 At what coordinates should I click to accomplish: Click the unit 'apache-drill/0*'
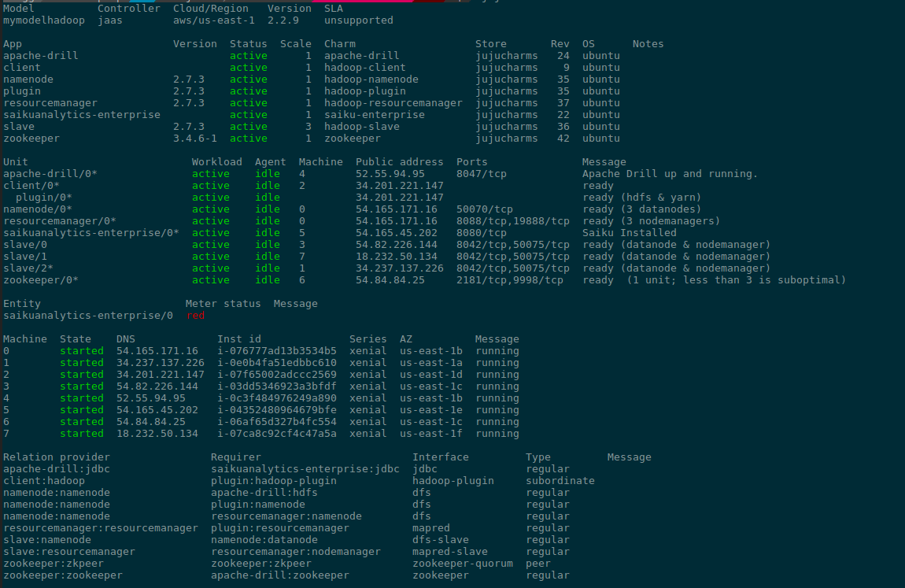point(50,174)
